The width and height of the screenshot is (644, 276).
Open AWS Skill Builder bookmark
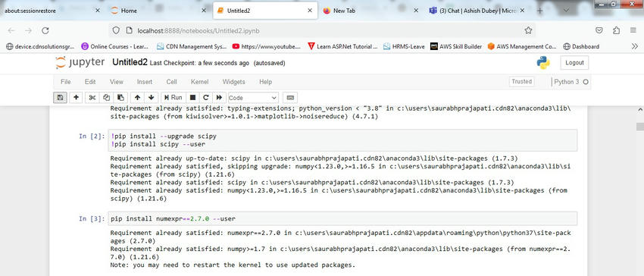pos(456,46)
